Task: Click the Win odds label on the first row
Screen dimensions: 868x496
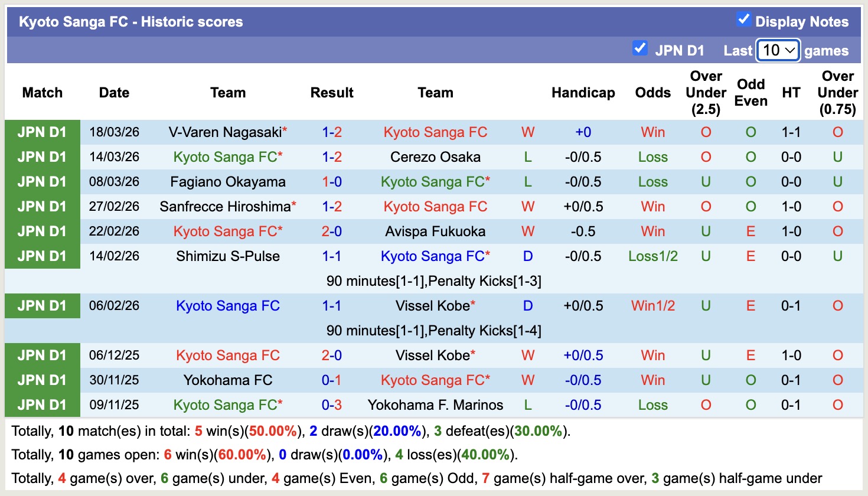Action: click(652, 132)
